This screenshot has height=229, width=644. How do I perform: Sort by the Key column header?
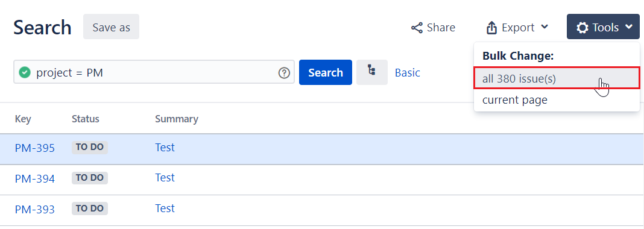coord(23,119)
